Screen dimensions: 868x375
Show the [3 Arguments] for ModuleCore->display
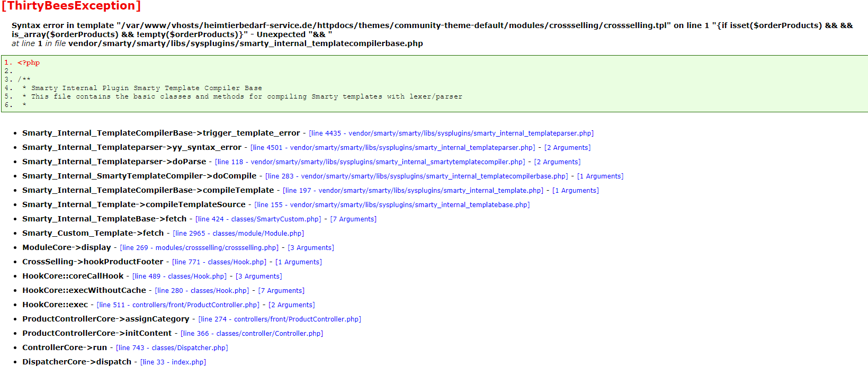click(311, 248)
